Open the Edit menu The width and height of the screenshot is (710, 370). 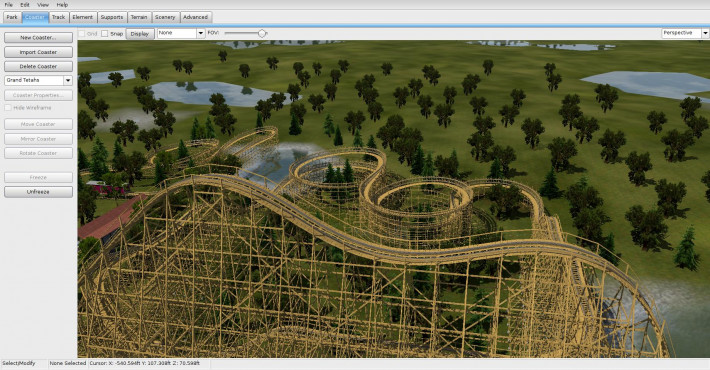(x=25, y=5)
